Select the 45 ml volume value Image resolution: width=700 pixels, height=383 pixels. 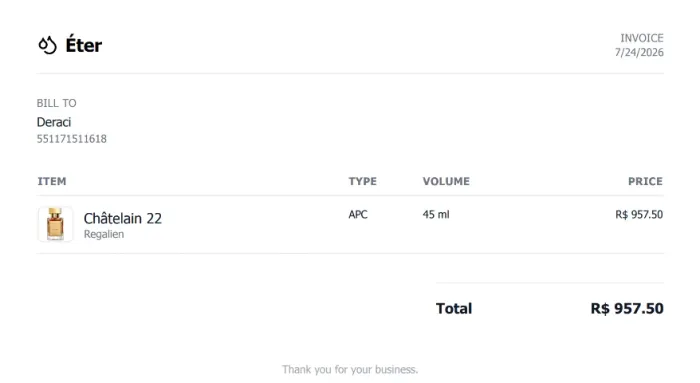click(436, 215)
